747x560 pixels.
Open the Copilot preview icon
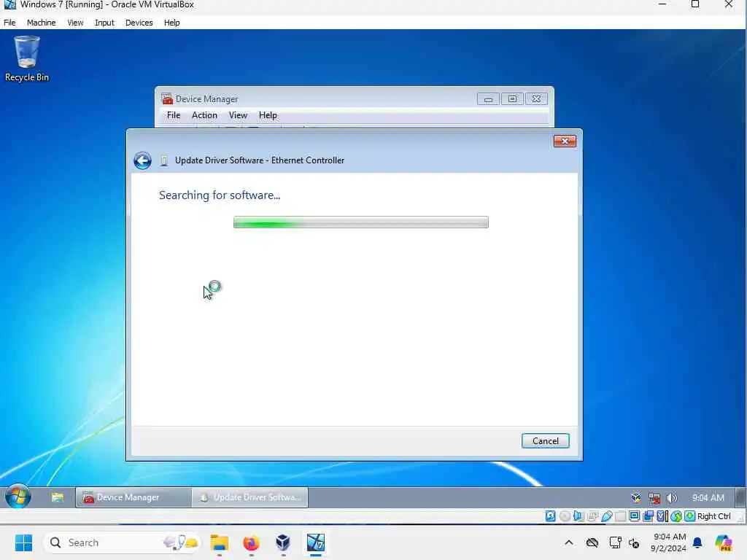pos(723,542)
